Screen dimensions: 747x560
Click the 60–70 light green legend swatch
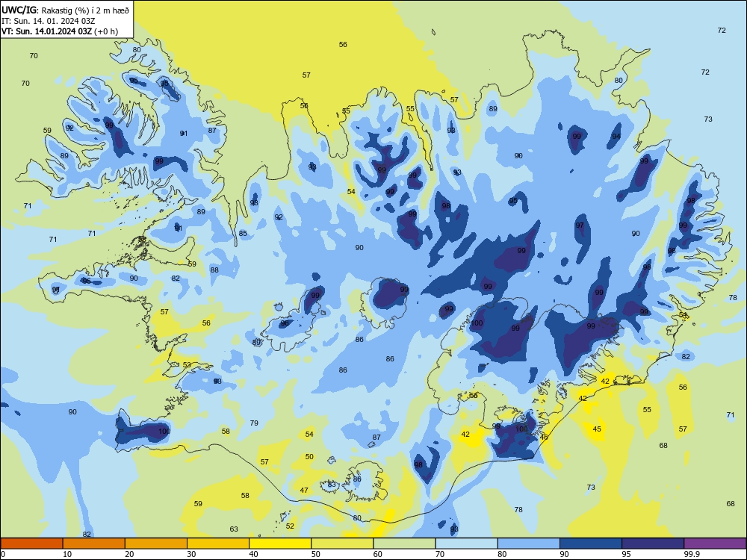click(404, 544)
